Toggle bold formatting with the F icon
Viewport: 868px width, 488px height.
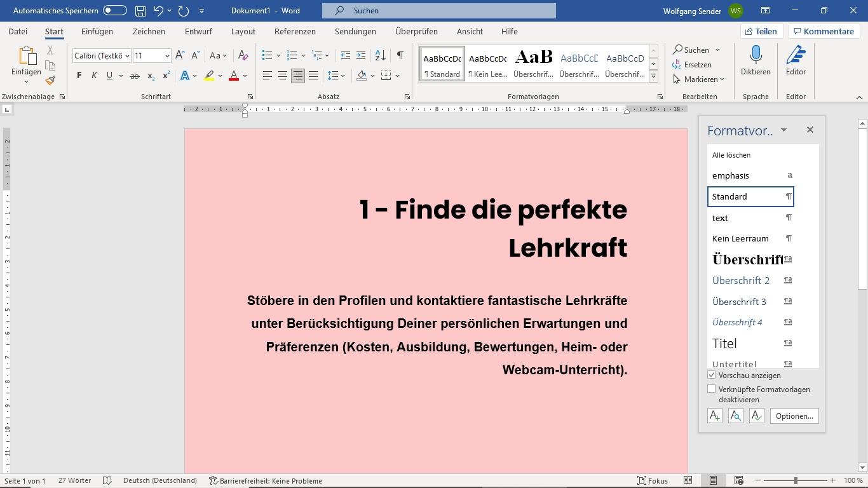[79, 76]
